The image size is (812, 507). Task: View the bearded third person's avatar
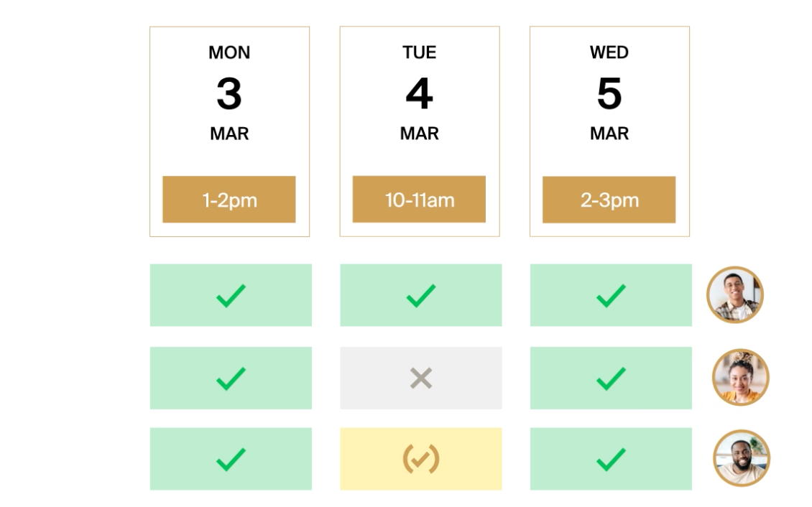(741, 458)
